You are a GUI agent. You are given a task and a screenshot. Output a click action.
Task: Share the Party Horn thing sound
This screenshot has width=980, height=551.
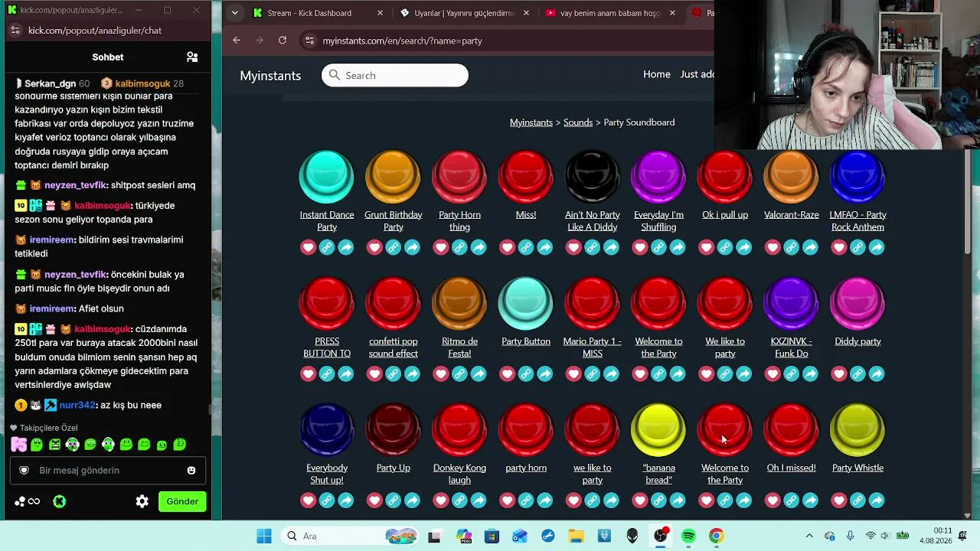pos(479,247)
